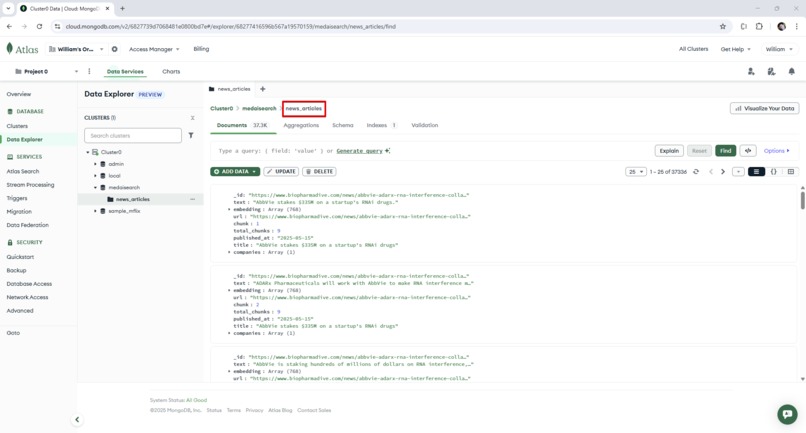Click the documents list vertical scrollbar
The width and height of the screenshot is (806, 433).
(x=802, y=201)
